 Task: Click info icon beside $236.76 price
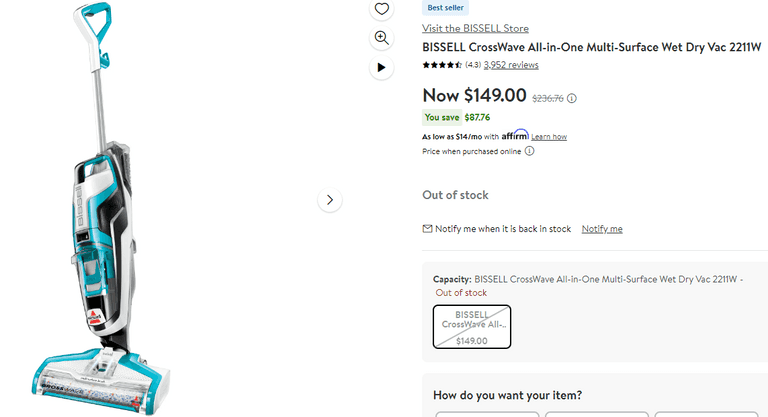[x=572, y=98]
